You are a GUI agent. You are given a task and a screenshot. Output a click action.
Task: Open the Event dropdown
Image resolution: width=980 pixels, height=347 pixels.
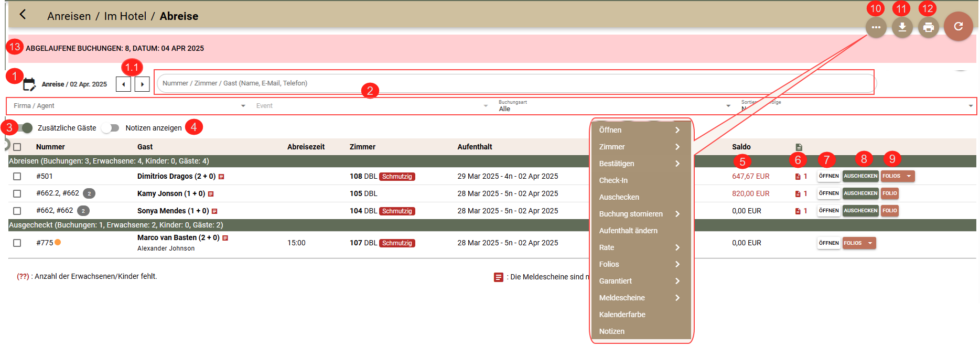pyautogui.click(x=371, y=106)
